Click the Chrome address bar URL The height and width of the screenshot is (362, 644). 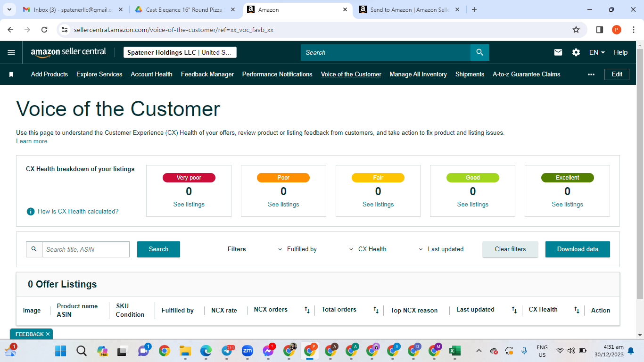pos(173,30)
